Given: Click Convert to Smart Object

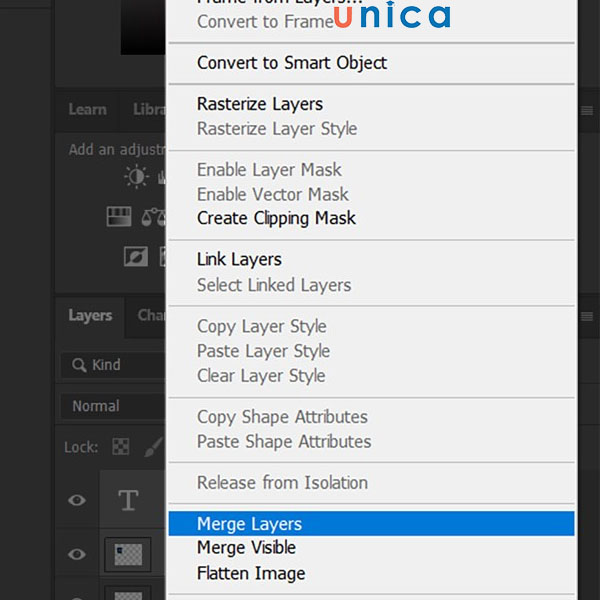Looking at the screenshot, I should [371, 63].
